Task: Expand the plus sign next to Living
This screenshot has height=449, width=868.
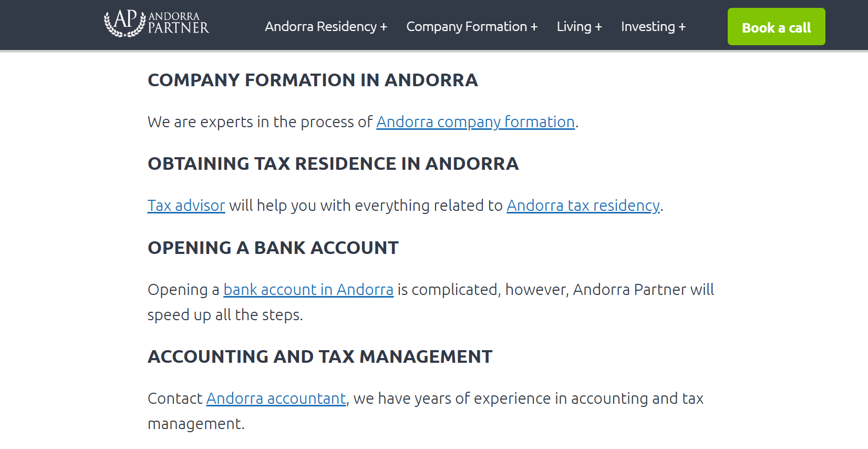Action: [x=598, y=27]
